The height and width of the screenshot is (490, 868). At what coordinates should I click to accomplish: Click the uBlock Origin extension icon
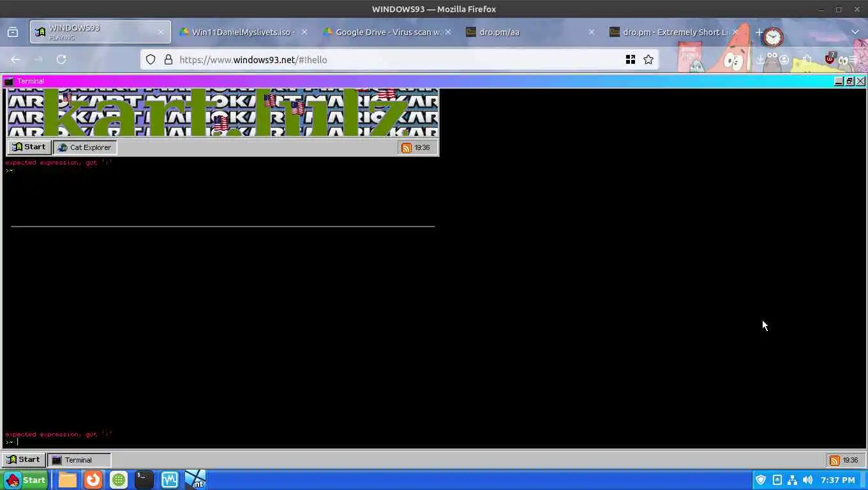pos(830,59)
